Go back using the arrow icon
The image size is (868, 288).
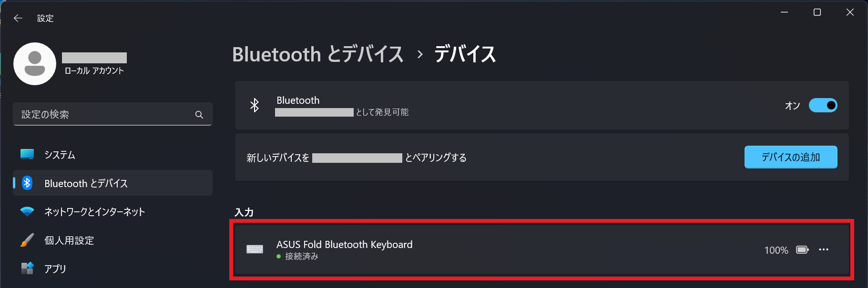[18, 18]
